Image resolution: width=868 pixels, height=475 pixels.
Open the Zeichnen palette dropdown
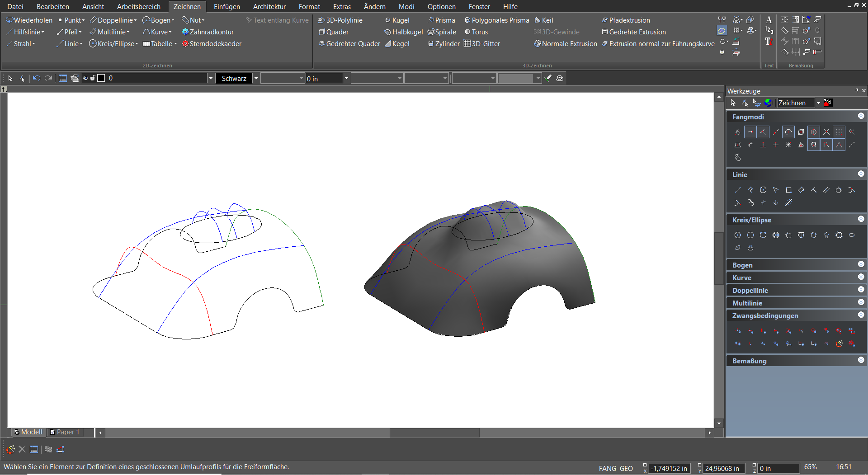(818, 103)
